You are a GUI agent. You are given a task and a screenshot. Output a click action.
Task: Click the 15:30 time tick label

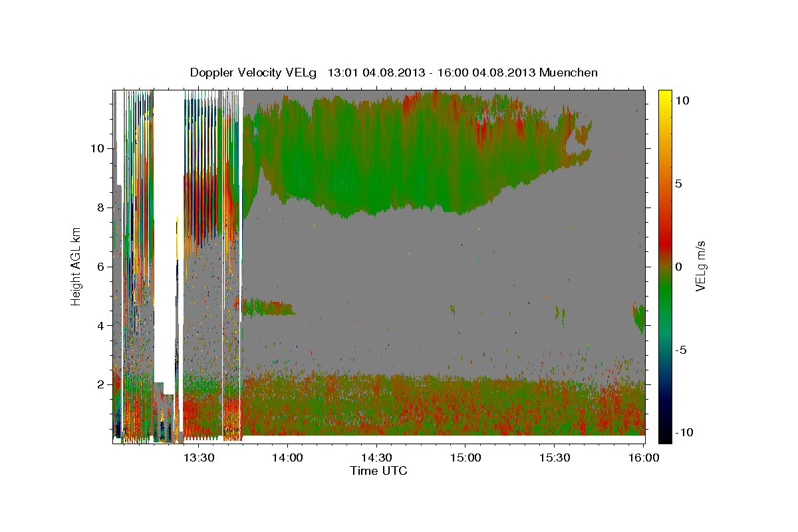[x=555, y=458]
